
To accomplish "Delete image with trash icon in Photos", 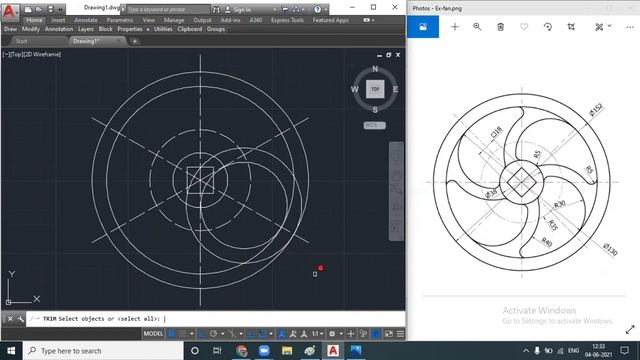I will (x=500, y=27).
